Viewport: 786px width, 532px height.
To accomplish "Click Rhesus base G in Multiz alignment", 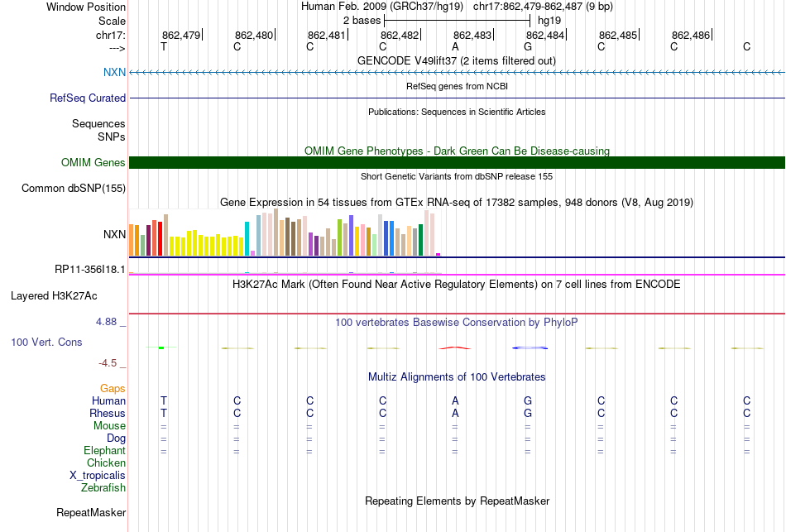I will click(528, 413).
